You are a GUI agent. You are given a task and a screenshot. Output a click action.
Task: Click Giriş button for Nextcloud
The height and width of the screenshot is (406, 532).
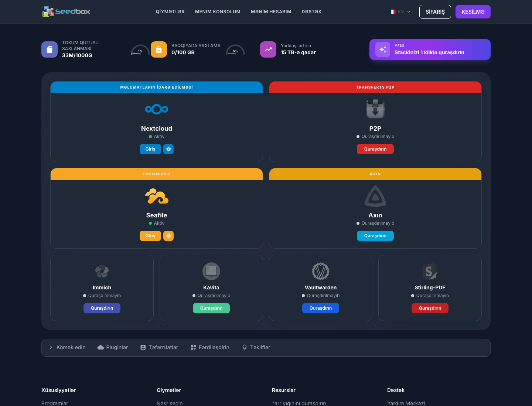coord(150,149)
